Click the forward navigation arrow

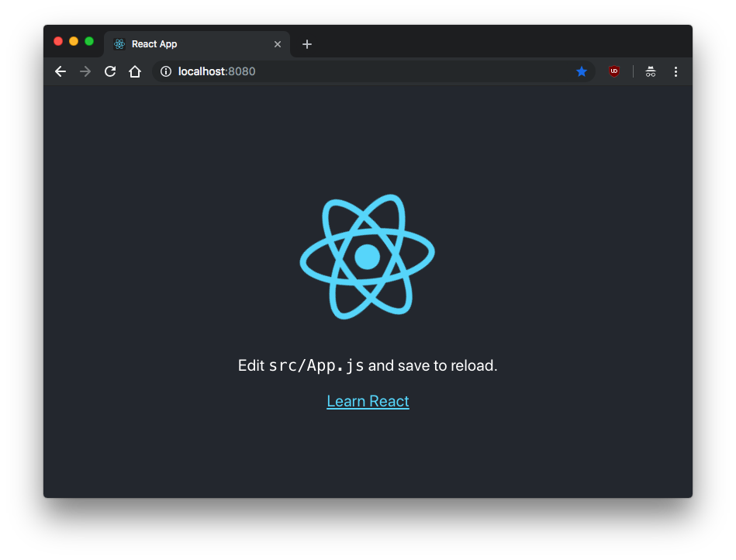click(x=85, y=71)
